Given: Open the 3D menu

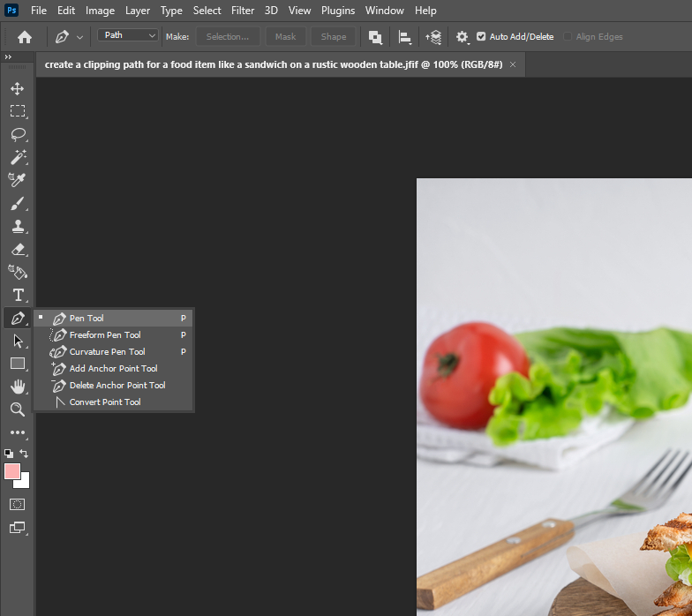Looking at the screenshot, I should pos(272,11).
